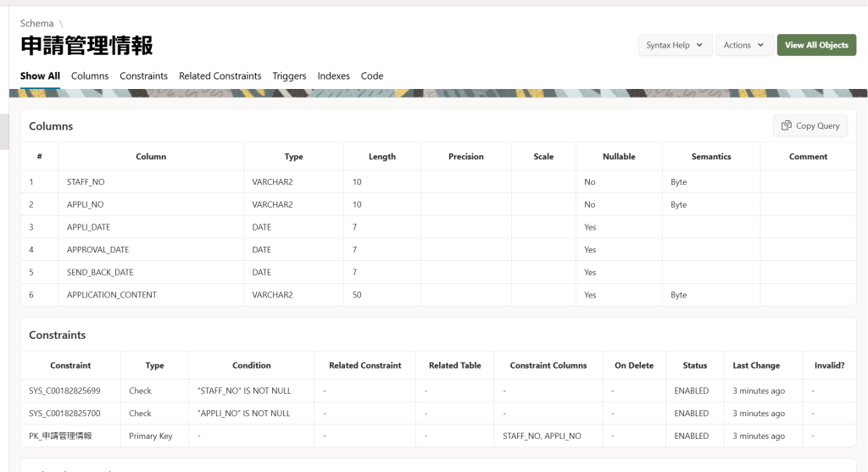Click the STAFF_NO column name cell
868x472 pixels.
pos(86,182)
